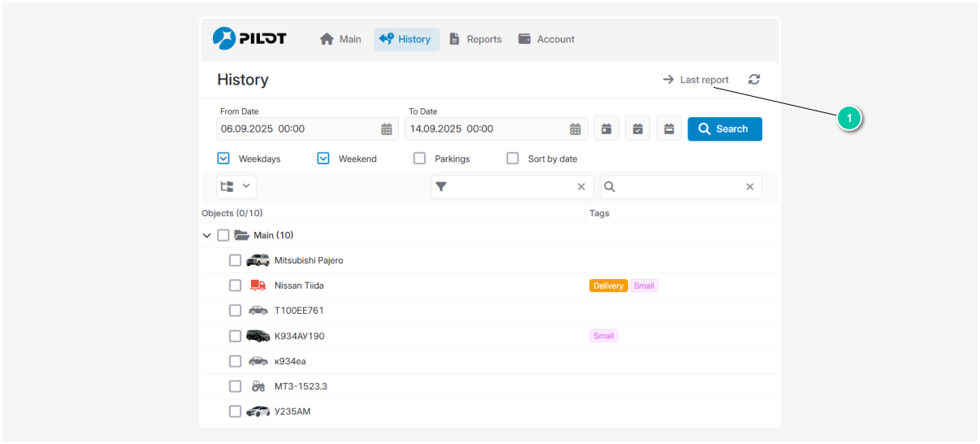Open the From Date calendar picker
980x444 pixels.
pyautogui.click(x=387, y=129)
